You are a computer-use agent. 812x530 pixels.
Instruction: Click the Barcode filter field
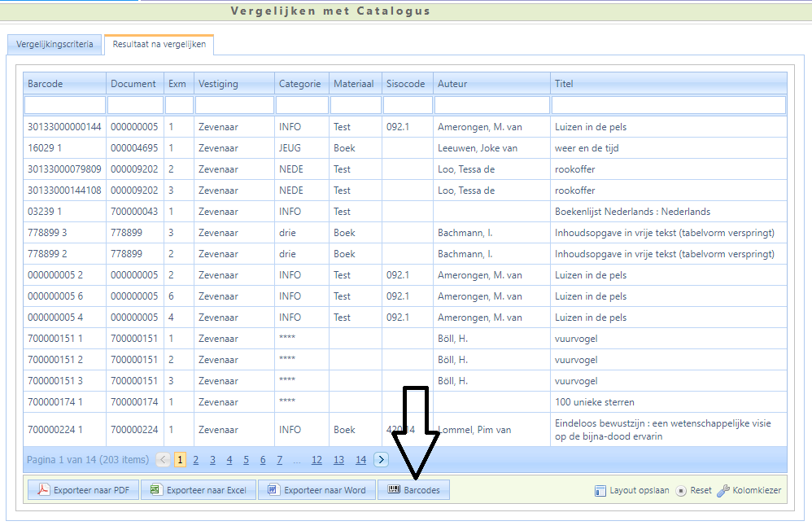[x=65, y=105]
